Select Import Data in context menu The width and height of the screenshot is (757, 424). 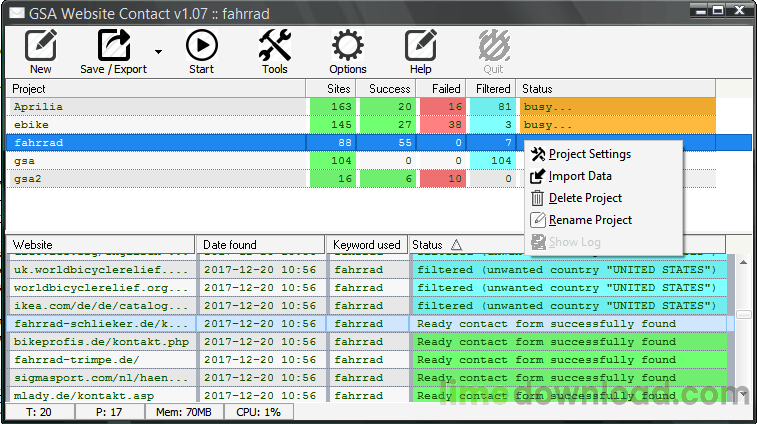pyautogui.click(x=580, y=176)
